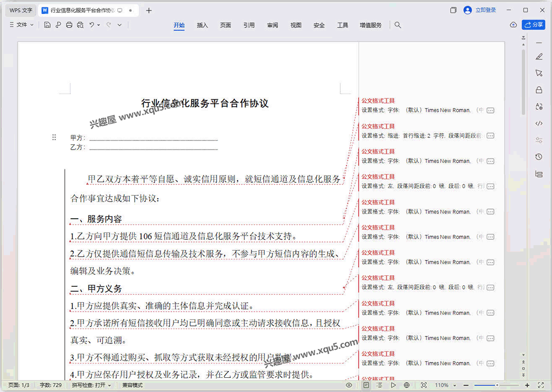This screenshot has height=392, width=552.
Task: Expand first 公文格式工具 comment's more button
Action: click(x=490, y=110)
